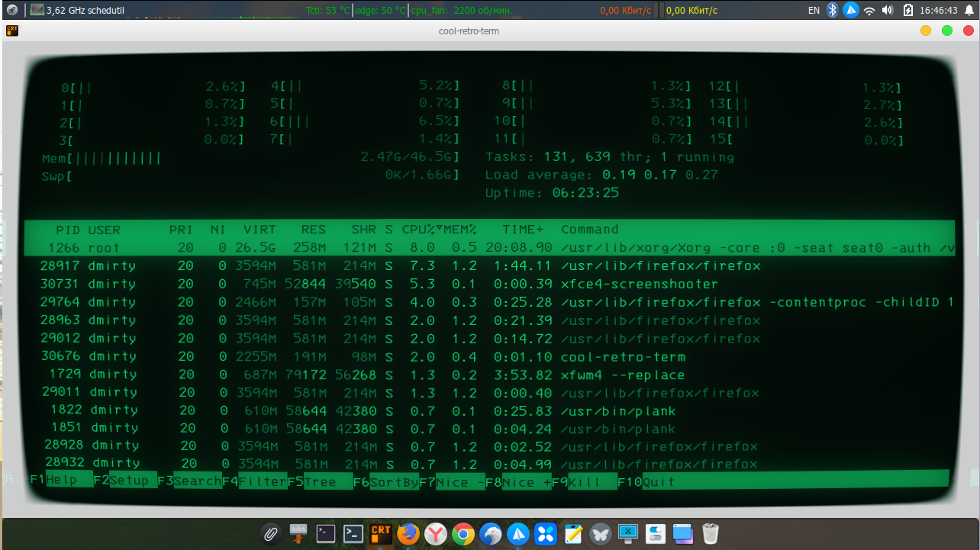
Task: Click the Load average text
Action: point(602,175)
